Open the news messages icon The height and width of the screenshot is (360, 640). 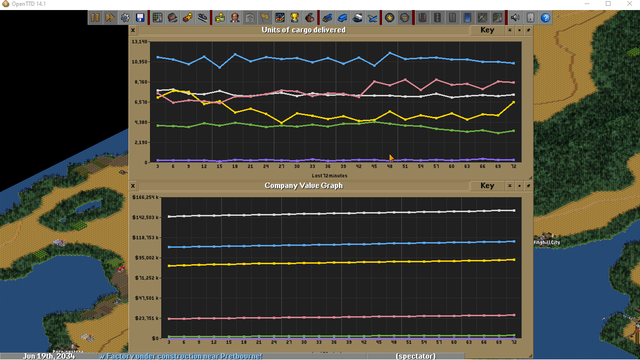(530, 18)
